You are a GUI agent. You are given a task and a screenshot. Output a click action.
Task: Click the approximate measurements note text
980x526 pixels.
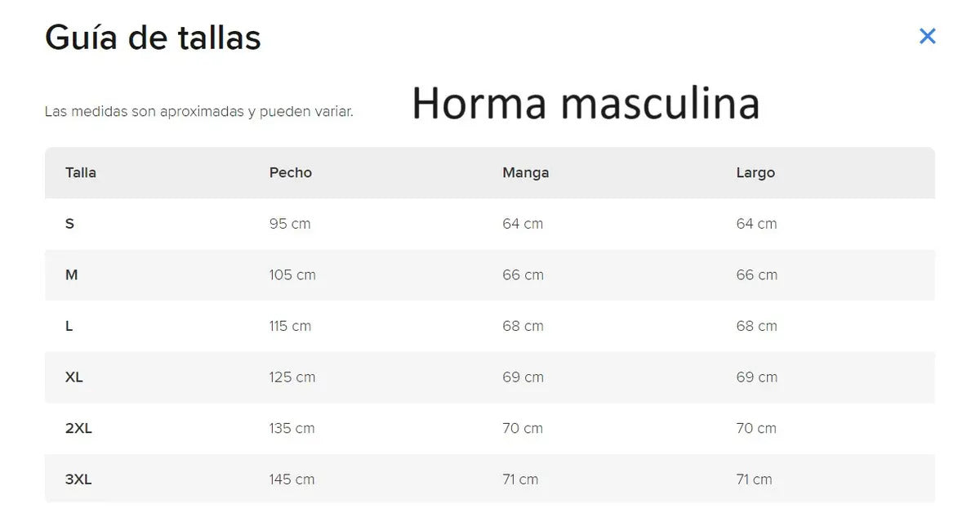click(199, 112)
